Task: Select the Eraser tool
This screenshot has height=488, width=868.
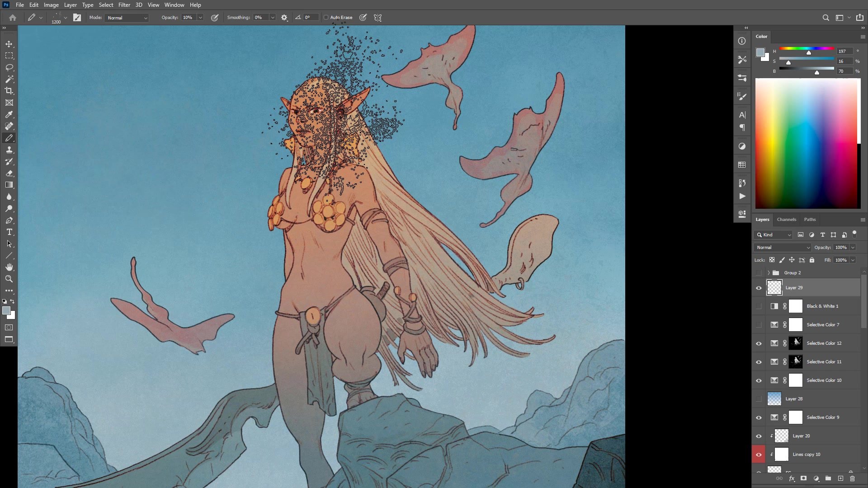Action: pos(9,173)
